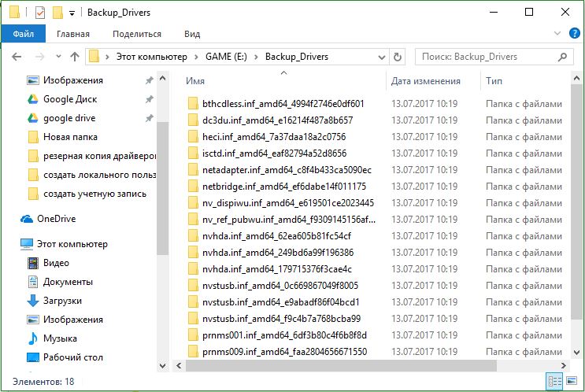Open Новая папка in navigation pane

point(70,137)
